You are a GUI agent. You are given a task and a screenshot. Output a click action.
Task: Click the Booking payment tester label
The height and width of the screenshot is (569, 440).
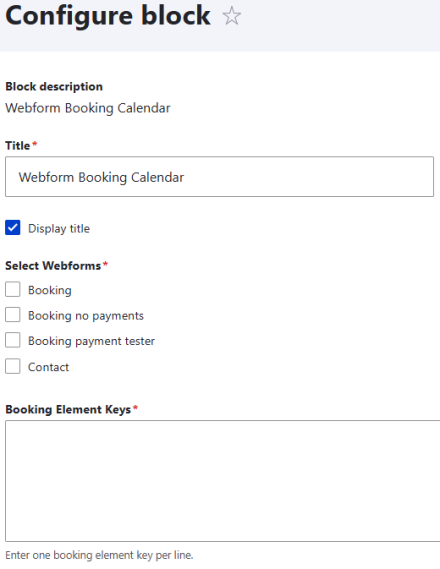[91, 341]
